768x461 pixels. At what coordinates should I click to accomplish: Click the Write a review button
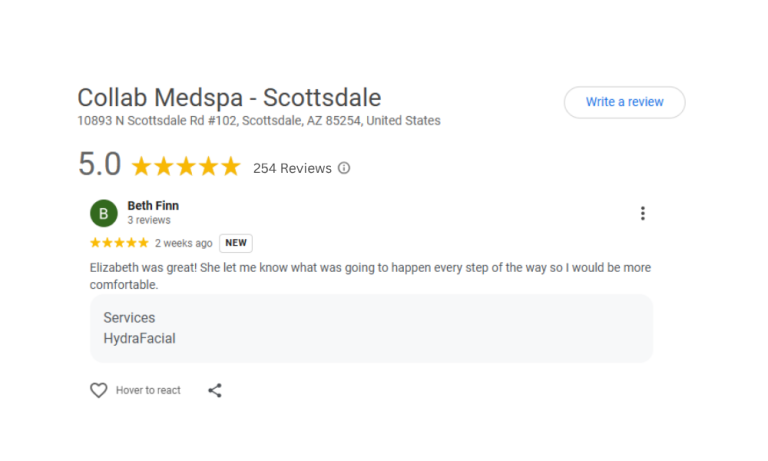point(624,102)
